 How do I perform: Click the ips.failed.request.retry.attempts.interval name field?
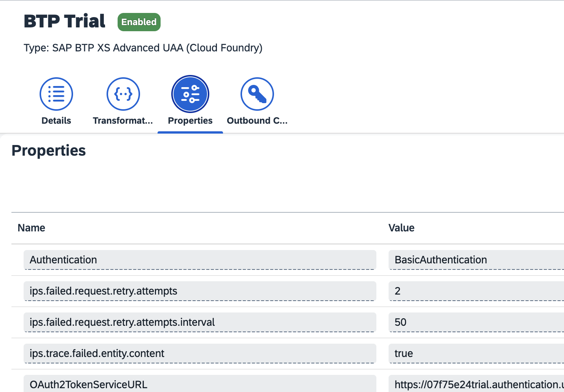coord(200,322)
